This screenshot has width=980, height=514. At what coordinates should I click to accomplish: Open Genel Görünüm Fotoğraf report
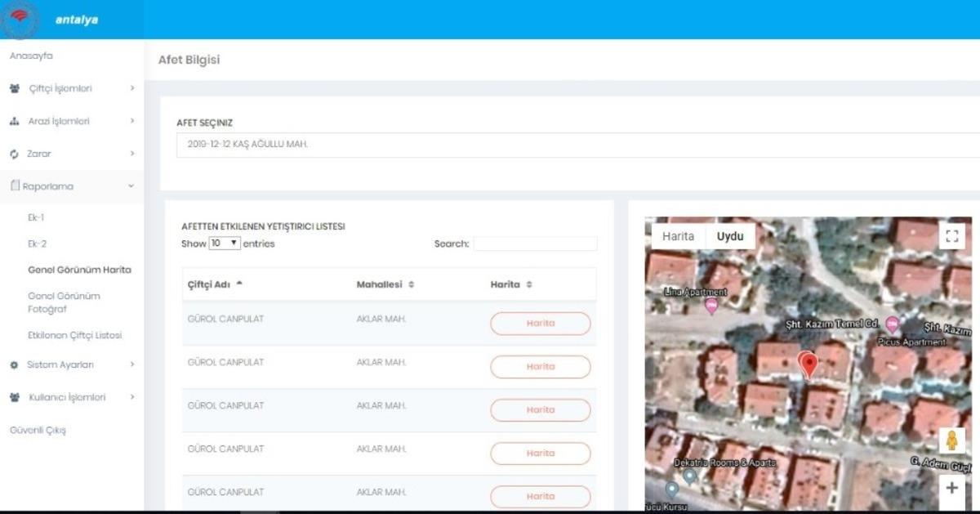point(64,302)
